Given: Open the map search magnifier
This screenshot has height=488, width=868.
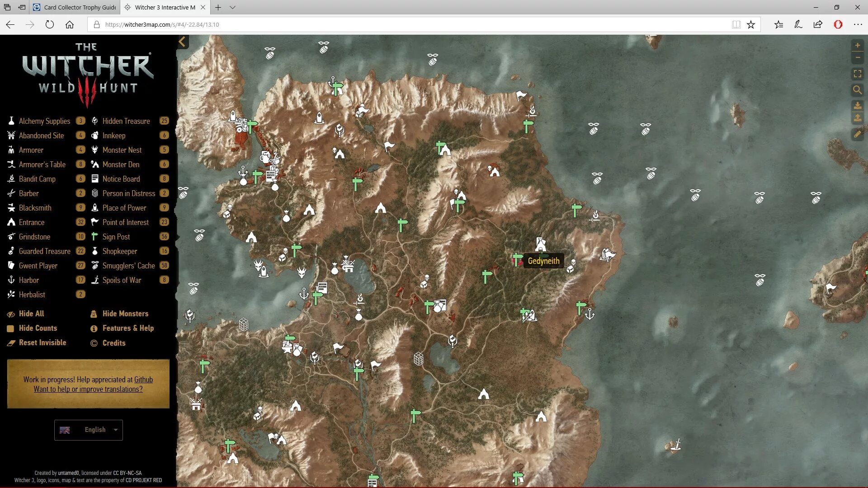Looking at the screenshot, I should [x=857, y=90].
